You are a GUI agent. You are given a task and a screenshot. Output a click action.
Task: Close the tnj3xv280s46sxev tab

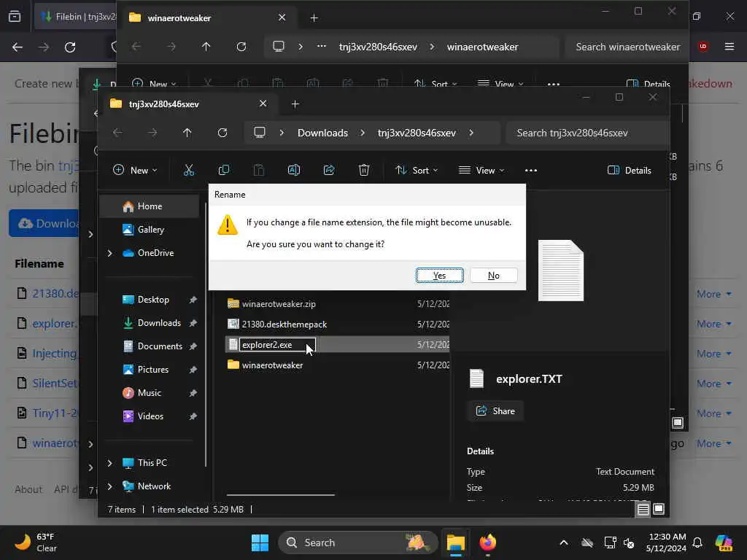[263, 104]
